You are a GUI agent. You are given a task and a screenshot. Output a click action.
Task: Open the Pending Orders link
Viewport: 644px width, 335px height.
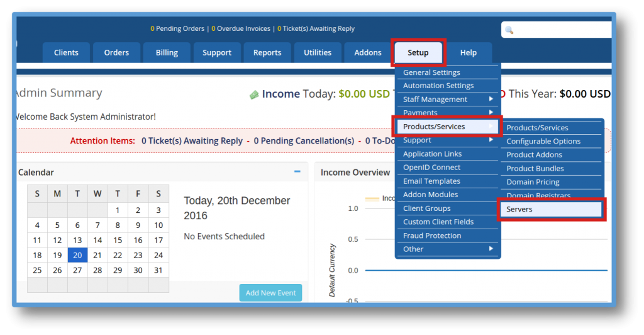click(178, 28)
